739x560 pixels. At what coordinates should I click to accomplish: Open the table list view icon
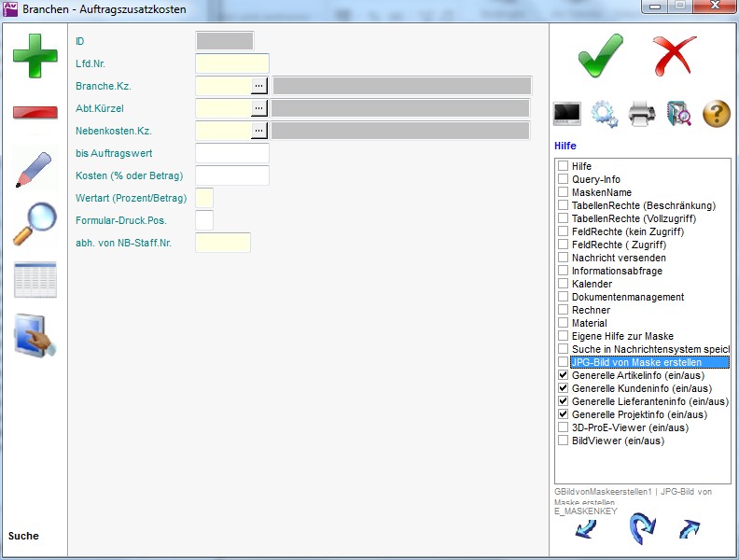pos(35,280)
